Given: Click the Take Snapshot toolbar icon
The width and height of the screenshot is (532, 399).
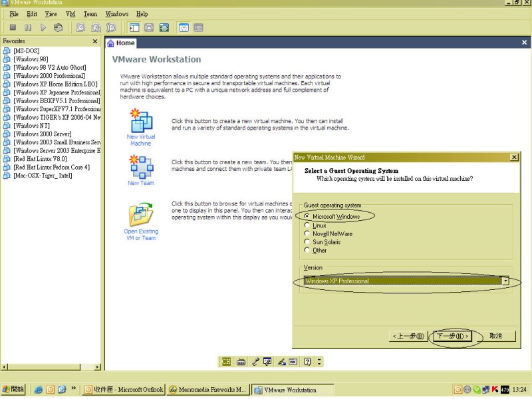Looking at the screenshot, I should coord(80,27).
